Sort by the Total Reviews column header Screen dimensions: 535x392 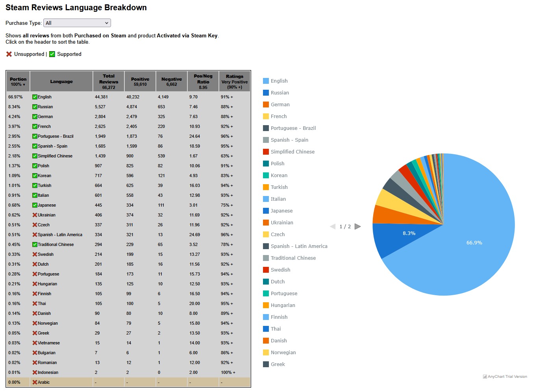coord(109,81)
